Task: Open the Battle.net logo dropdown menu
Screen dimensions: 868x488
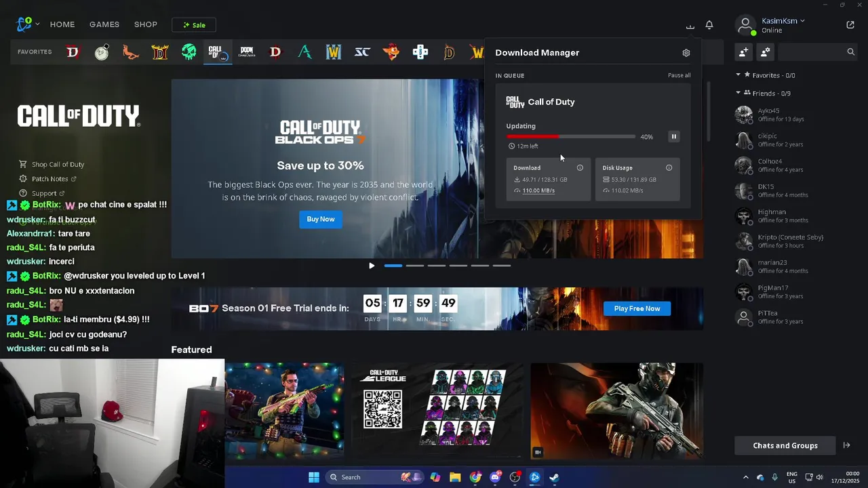Action: point(28,24)
